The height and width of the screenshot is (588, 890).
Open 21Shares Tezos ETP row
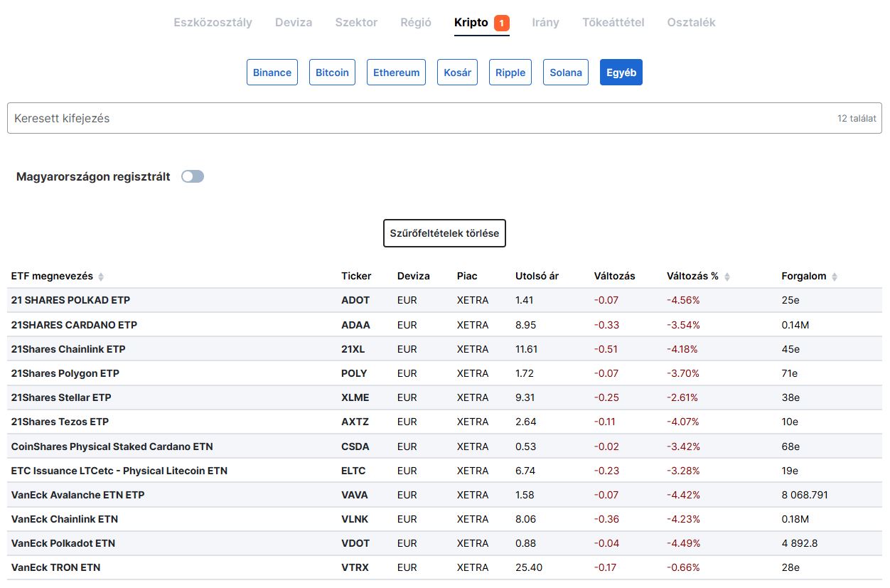444,422
